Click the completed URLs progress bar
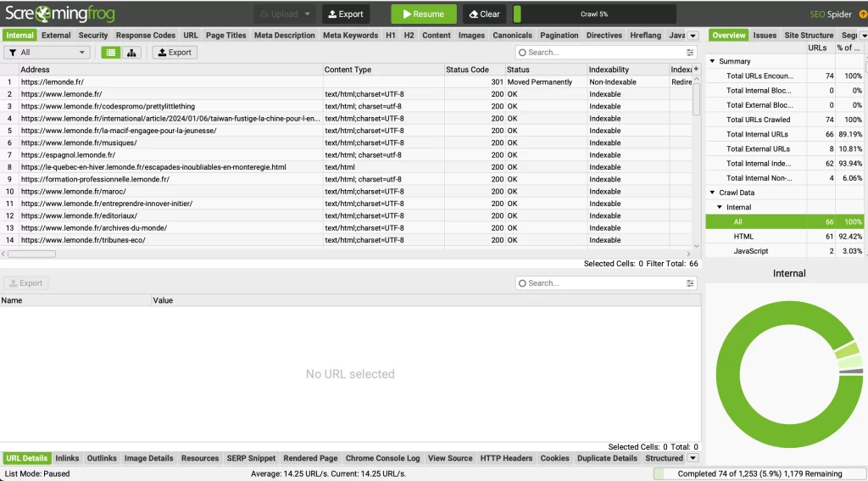 tap(759, 474)
